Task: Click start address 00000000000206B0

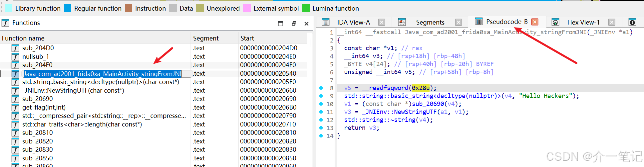Action: (268, 107)
